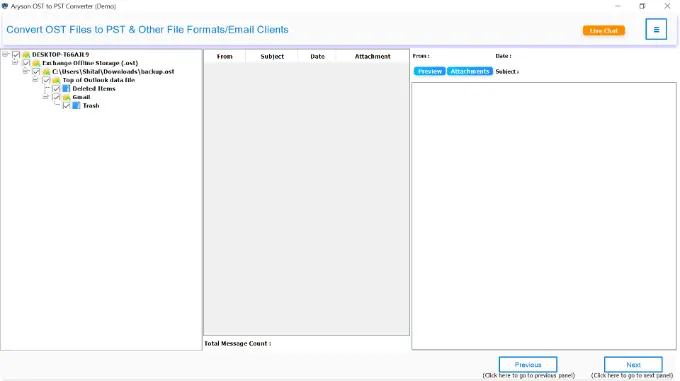Select the DESKTOP-T66AJL9 tree label
Viewport: 680px width, 381px height.
point(60,55)
